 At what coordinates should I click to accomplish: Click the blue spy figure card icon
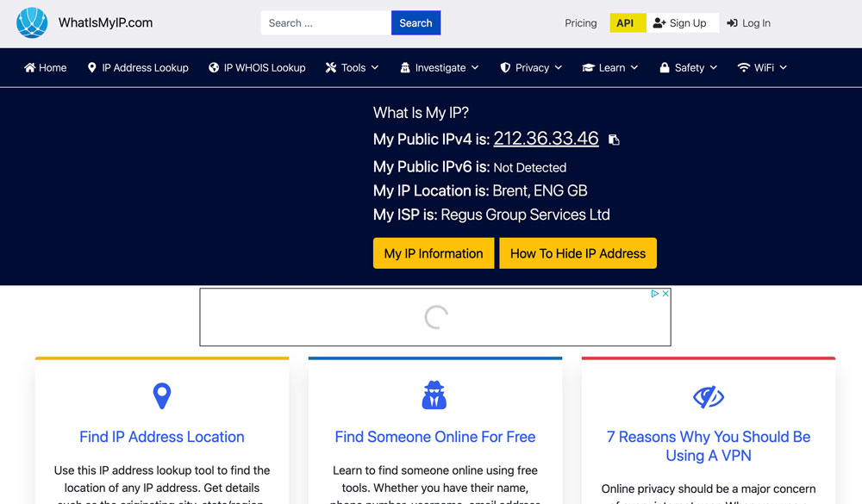pyautogui.click(x=434, y=395)
